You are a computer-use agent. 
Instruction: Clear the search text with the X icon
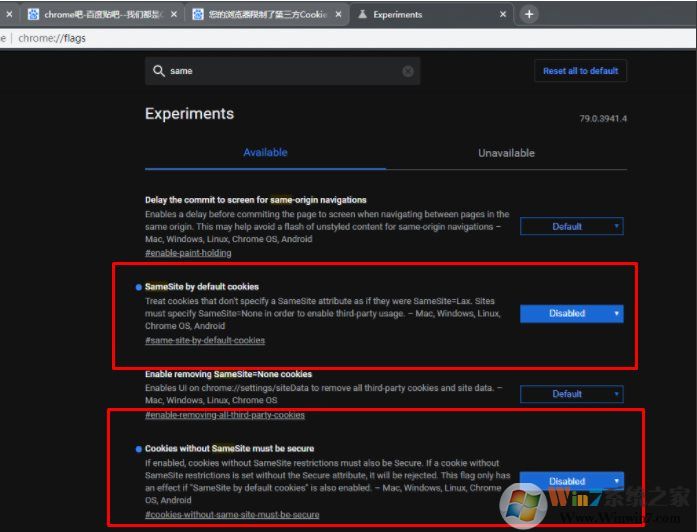click(x=408, y=71)
